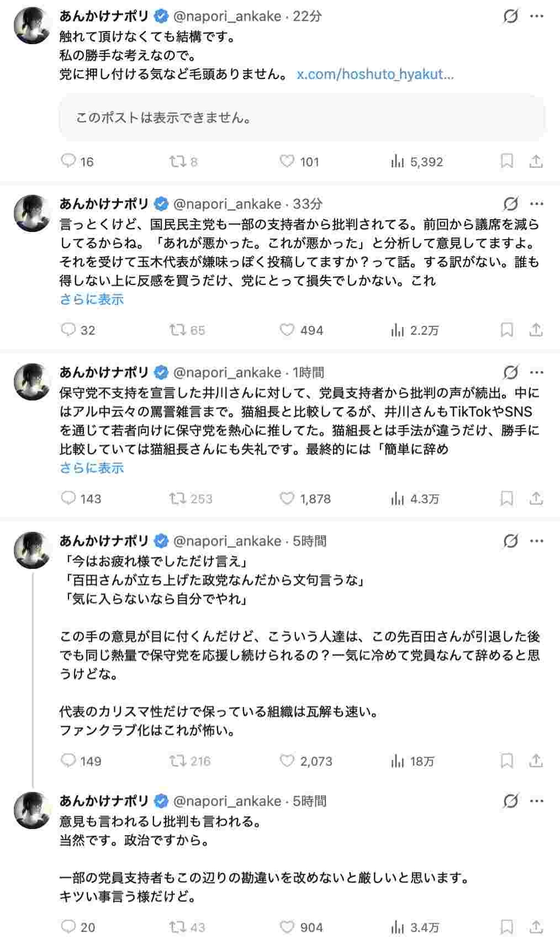Image resolution: width=560 pixels, height=940 pixels.
Task: Open Grok icon on the 1時間 post
Action: 511,372
